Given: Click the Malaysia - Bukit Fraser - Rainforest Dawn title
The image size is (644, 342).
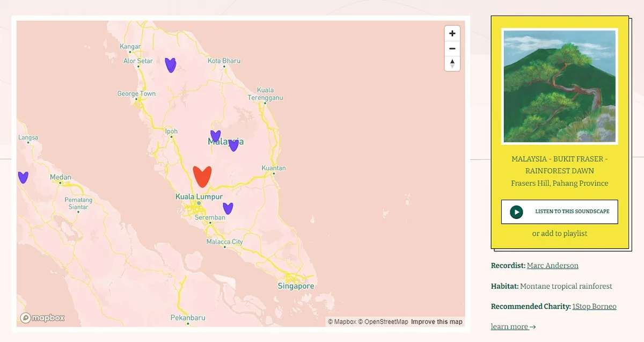Looking at the screenshot, I should 560,165.
